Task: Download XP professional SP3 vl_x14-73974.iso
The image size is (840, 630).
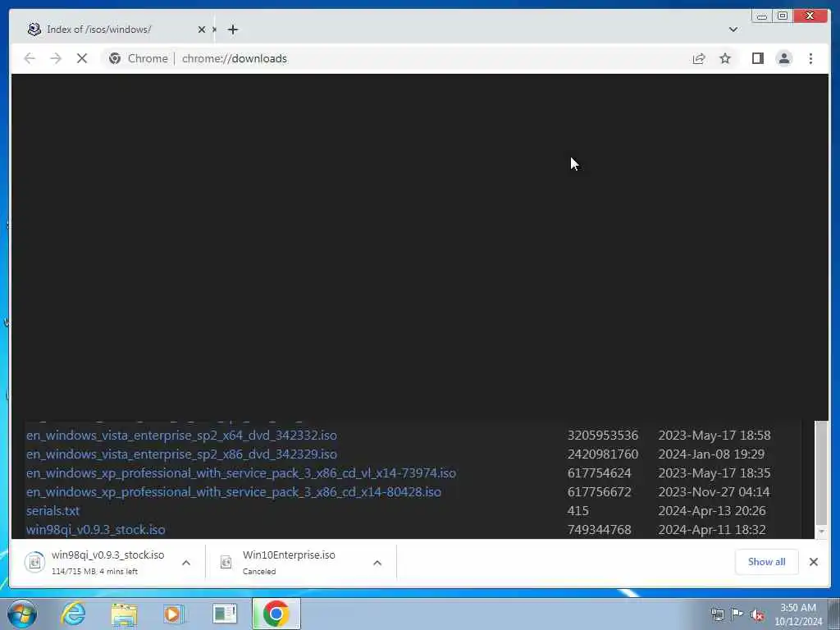Action: (x=241, y=473)
